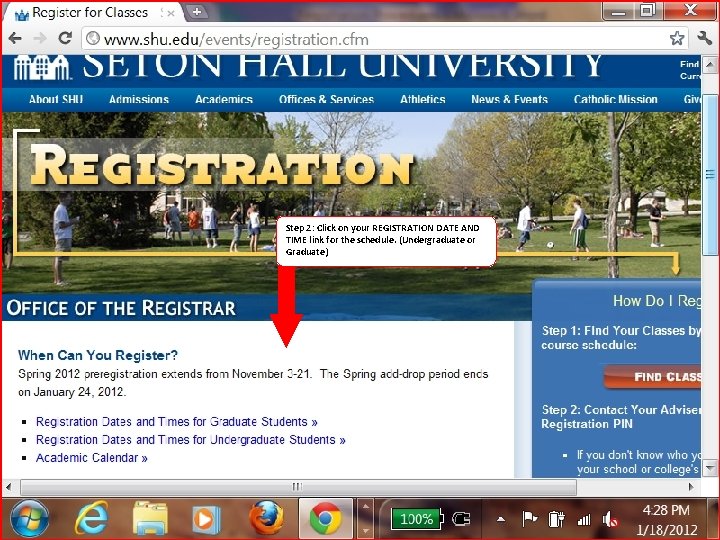Open the Athletics menu
Image resolution: width=720 pixels, height=540 pixels.
[423, 99]
